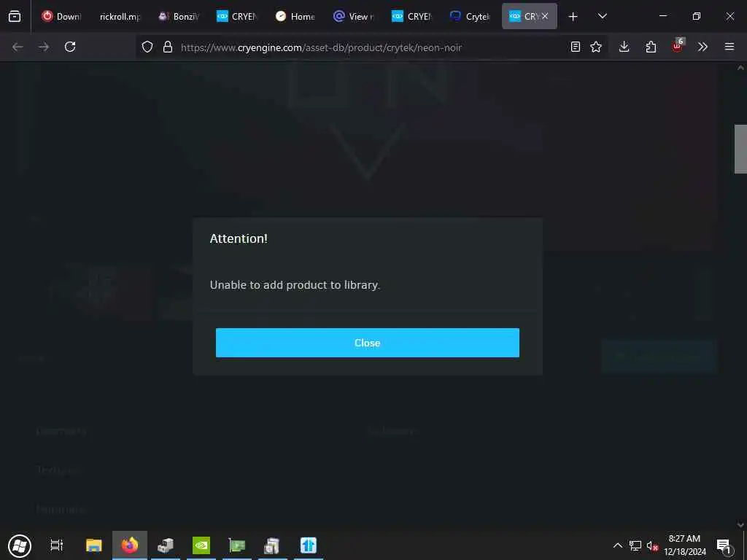Switch to the first CRYEN tab
Viewport: 747px width, 560px height.
[x=237, y=16]
